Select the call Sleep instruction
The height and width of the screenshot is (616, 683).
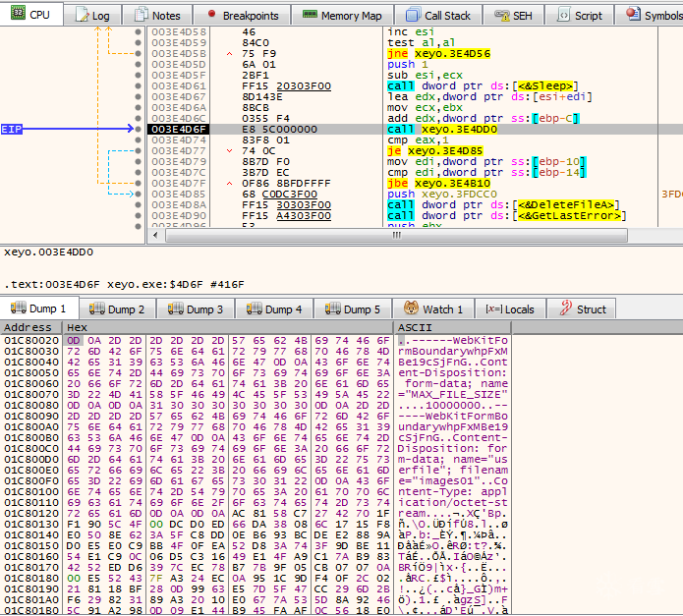coord(484,85)
